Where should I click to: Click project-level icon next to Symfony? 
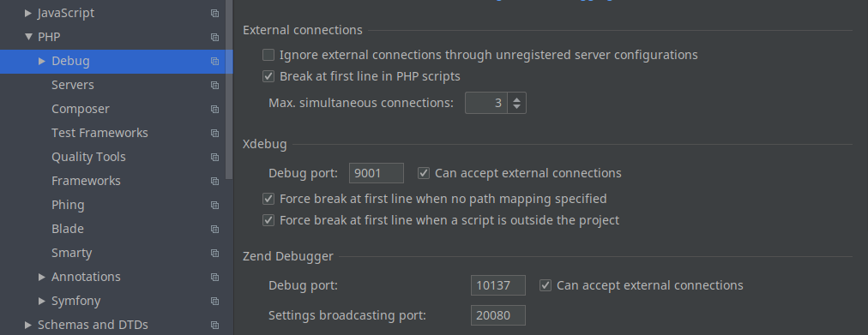coord(214,302)
